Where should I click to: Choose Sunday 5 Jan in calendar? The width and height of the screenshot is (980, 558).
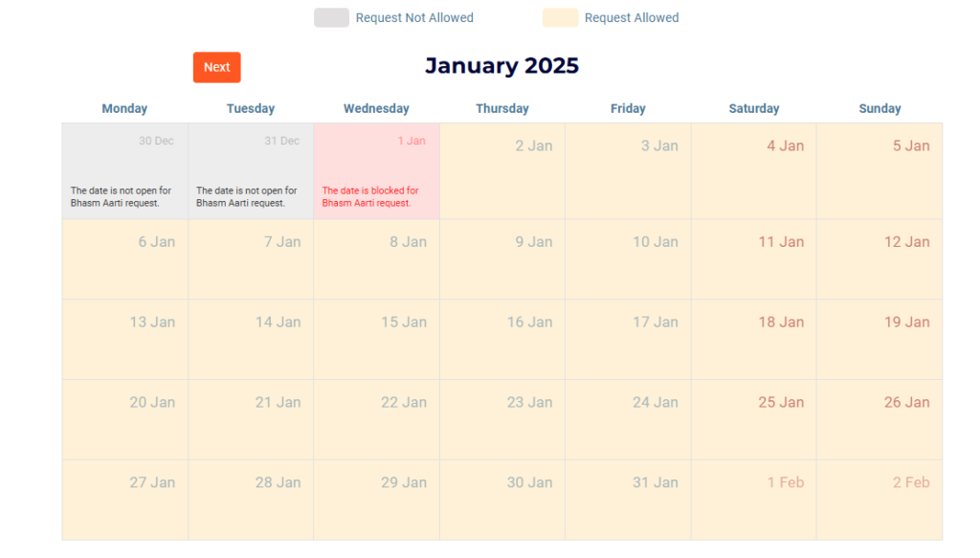coord(880,171)
